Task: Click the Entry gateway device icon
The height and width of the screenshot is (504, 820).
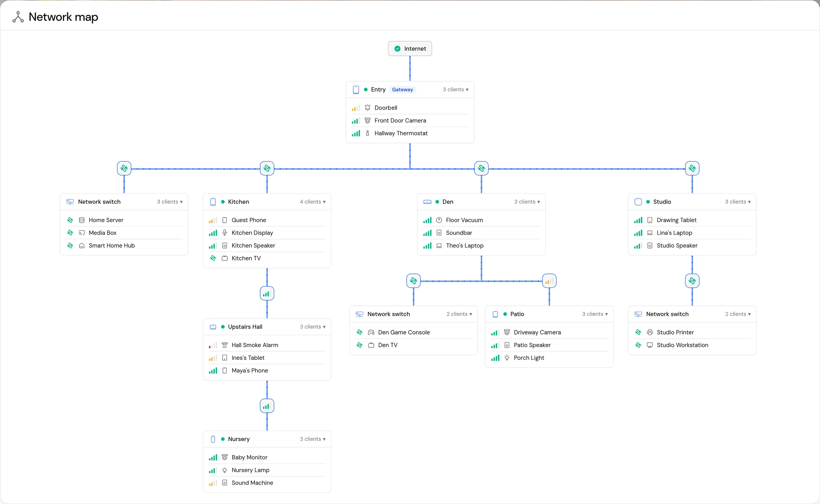Action: tap(356, 90)
